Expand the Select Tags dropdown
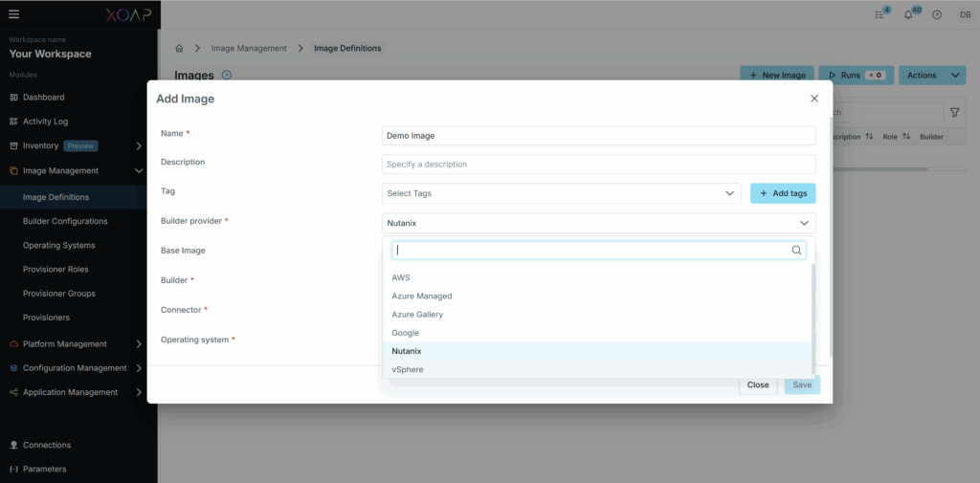 click(561, 193)
